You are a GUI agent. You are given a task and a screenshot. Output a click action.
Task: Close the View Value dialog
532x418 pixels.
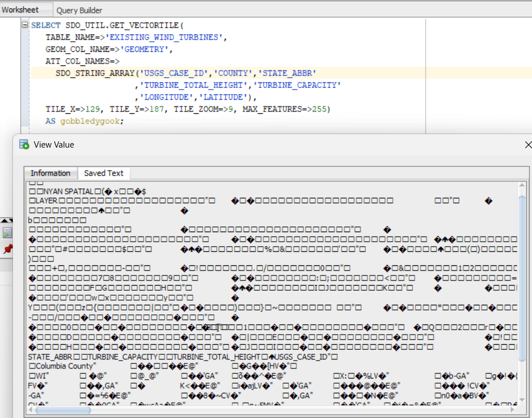(x=528, y=145)
